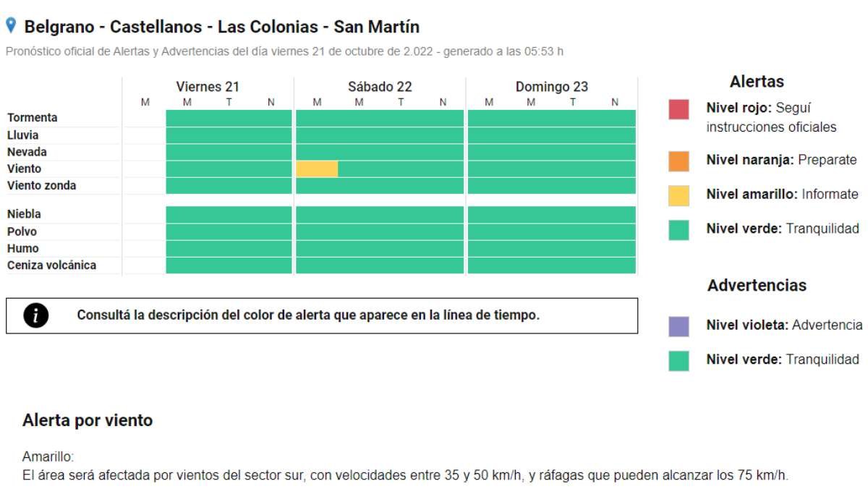Image resolution: width=868 pixels, height=489 pixels.
Task: Click the black info circle icon
Action: click(x=34, y=315)
